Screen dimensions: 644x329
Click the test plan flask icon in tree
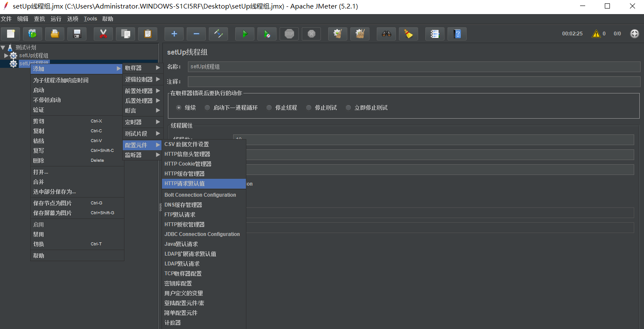(10, 47)
